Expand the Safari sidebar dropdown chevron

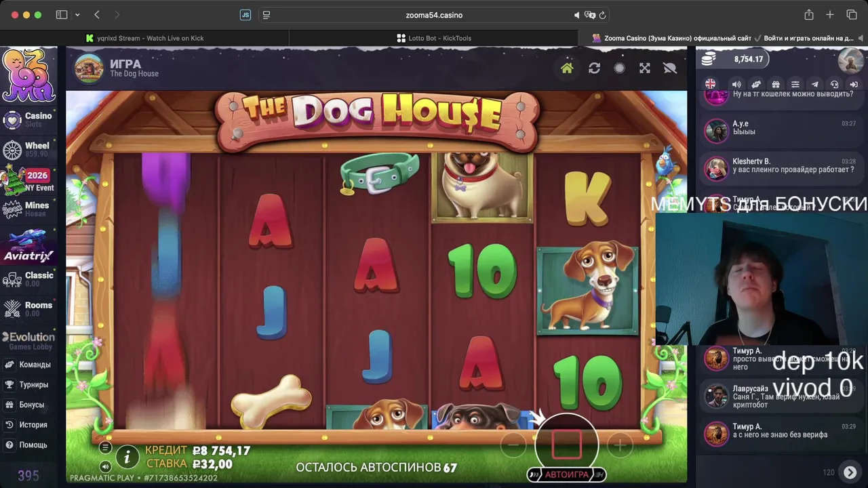pos(77,15)
